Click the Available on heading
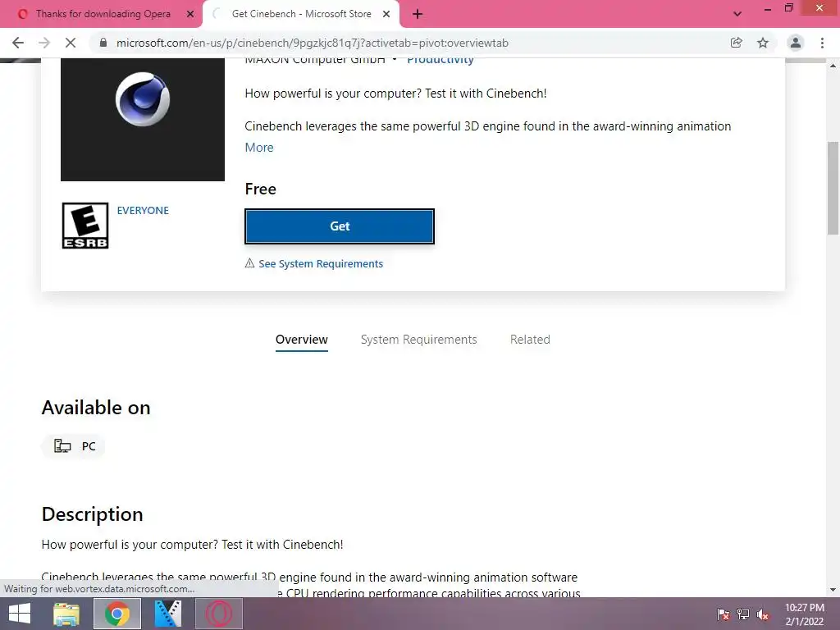Screen dimensions: 840x630 (x=96, y=408)
